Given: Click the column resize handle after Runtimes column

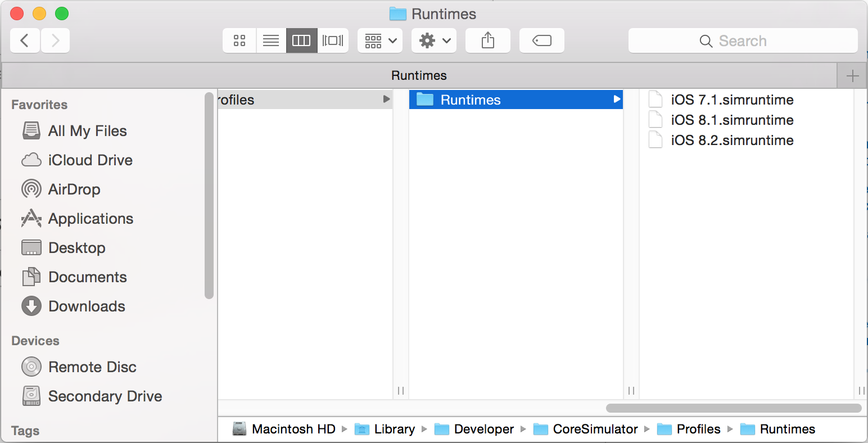Looking at the screenshot, I should pos(631,390).
